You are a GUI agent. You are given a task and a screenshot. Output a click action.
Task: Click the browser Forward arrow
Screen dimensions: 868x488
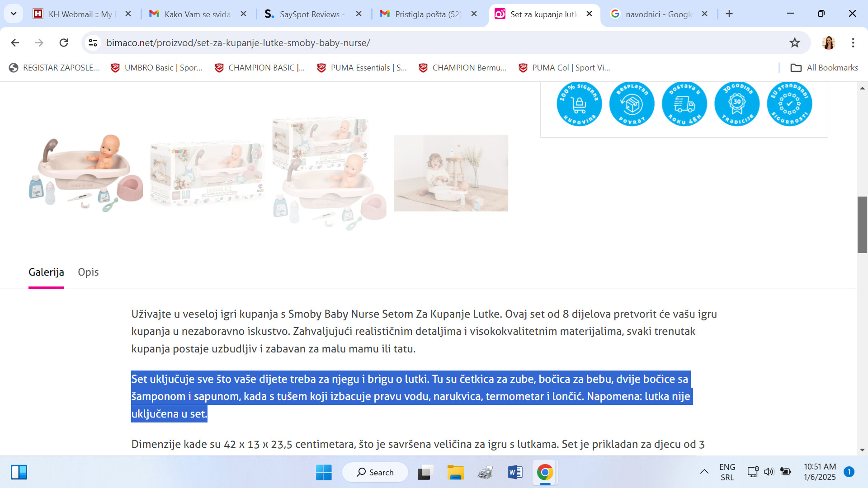(x=39, y=42)
